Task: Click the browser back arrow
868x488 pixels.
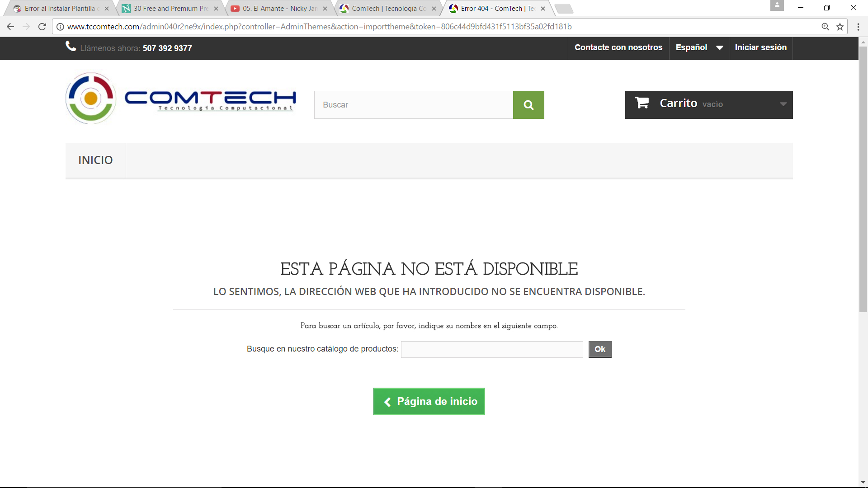Action: (10, 27)
